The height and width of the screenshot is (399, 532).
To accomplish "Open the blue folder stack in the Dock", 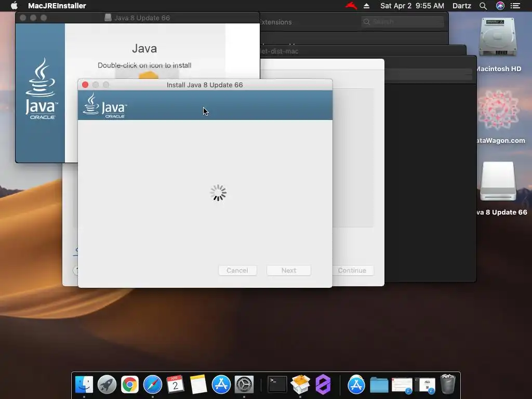I will [379, 384].
